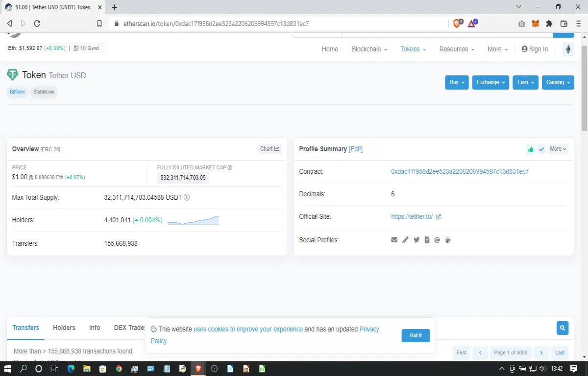
Task: Click the market cap help question icon
Action: click(x=230, y=167)
